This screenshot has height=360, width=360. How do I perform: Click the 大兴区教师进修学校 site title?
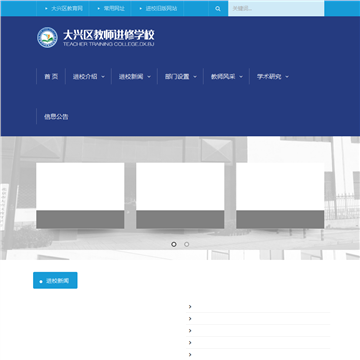[109, 35]
